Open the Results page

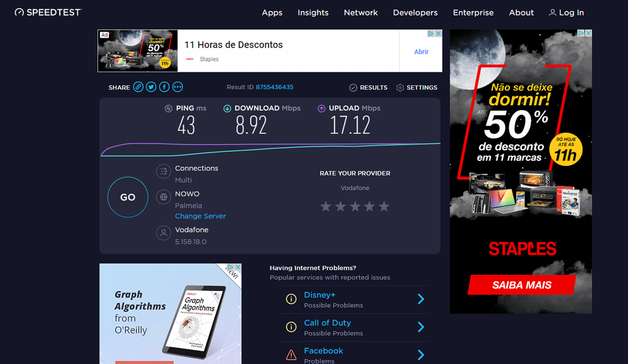coord(368,88)
